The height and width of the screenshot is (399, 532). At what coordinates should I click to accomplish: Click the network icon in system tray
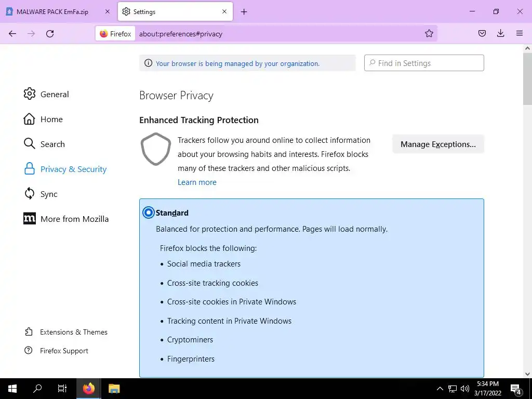(x=453, y=389)
